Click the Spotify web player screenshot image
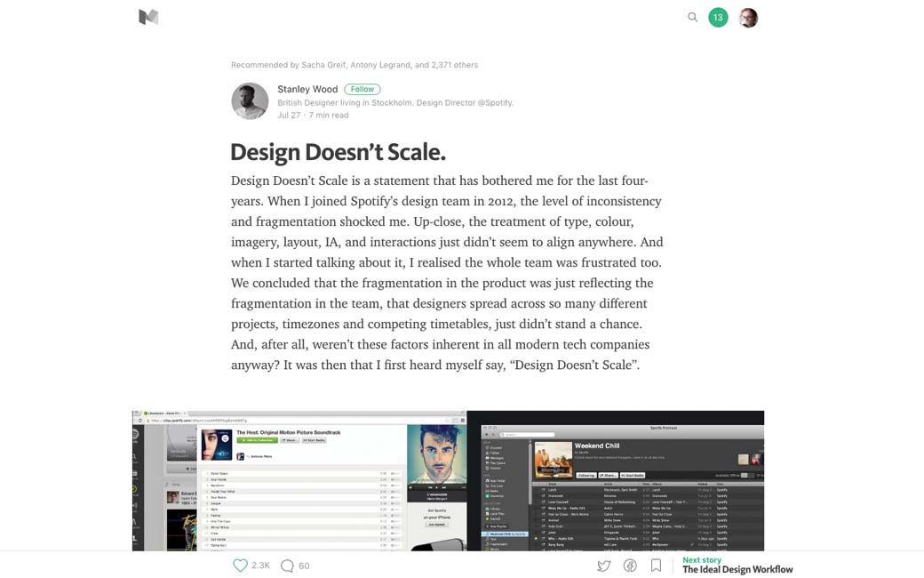The height and width of the screenshot is (578, 924). (x=299, y=480)
